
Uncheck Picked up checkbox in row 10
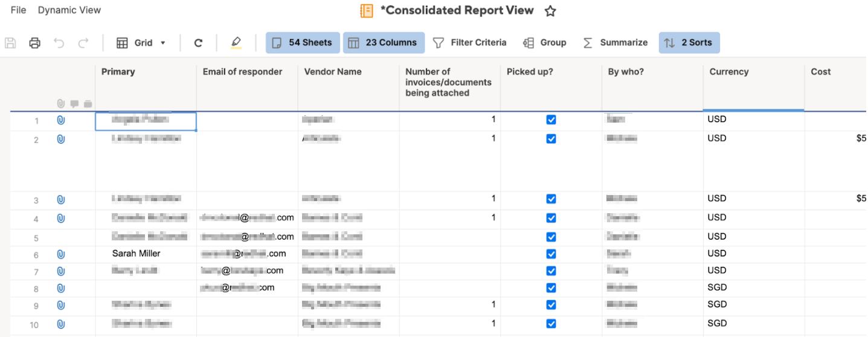point(551,324)
